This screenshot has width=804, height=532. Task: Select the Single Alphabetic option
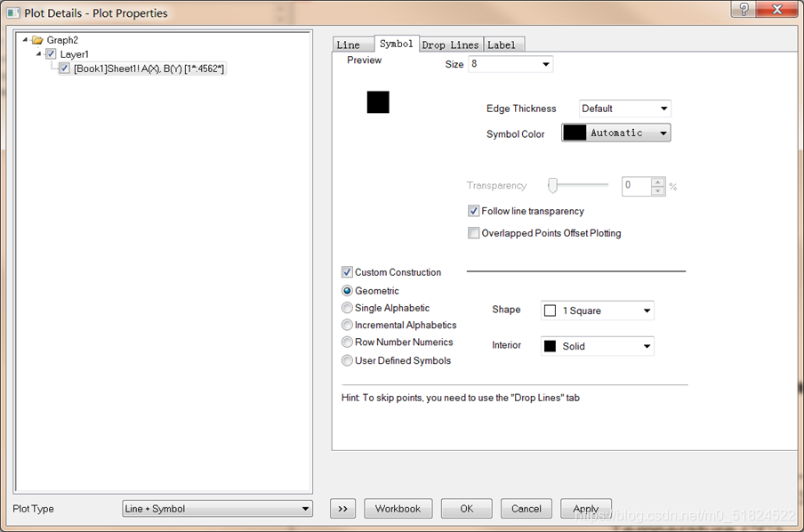pos(347,308)
